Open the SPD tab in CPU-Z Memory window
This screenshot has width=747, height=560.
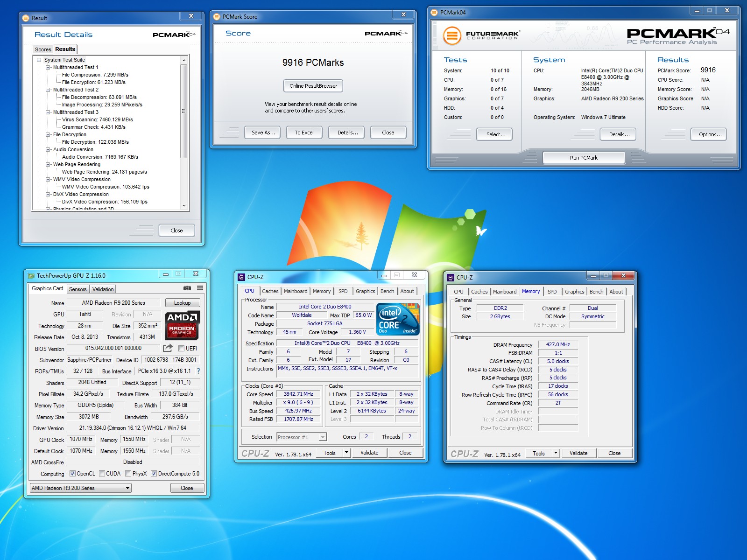point(552,292)
